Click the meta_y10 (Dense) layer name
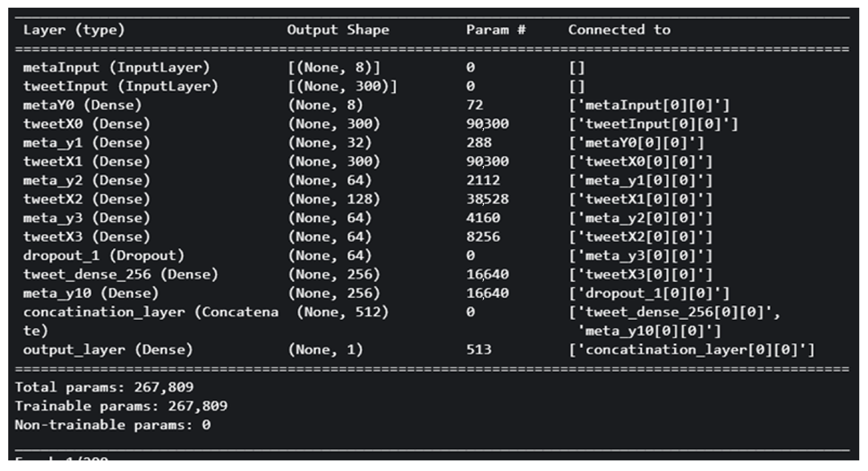Screen dimensions: 868x471 click(91, 294)
